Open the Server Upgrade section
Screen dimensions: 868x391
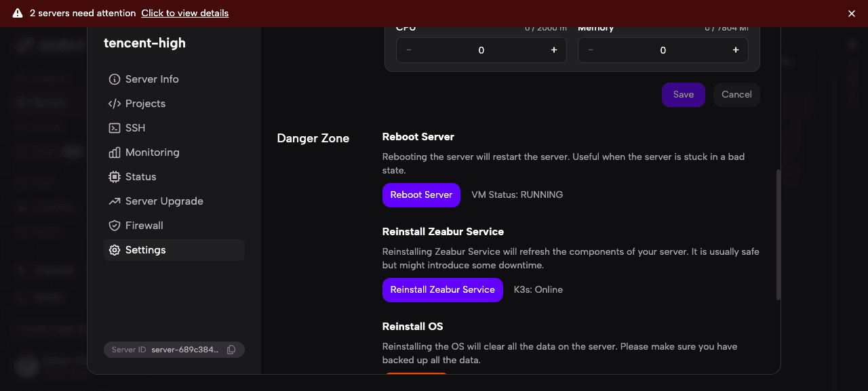click(x=163, y=201)
